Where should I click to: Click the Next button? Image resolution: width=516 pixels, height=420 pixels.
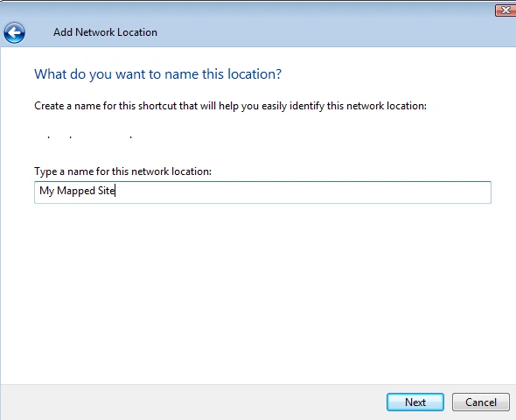coord(415,402)
